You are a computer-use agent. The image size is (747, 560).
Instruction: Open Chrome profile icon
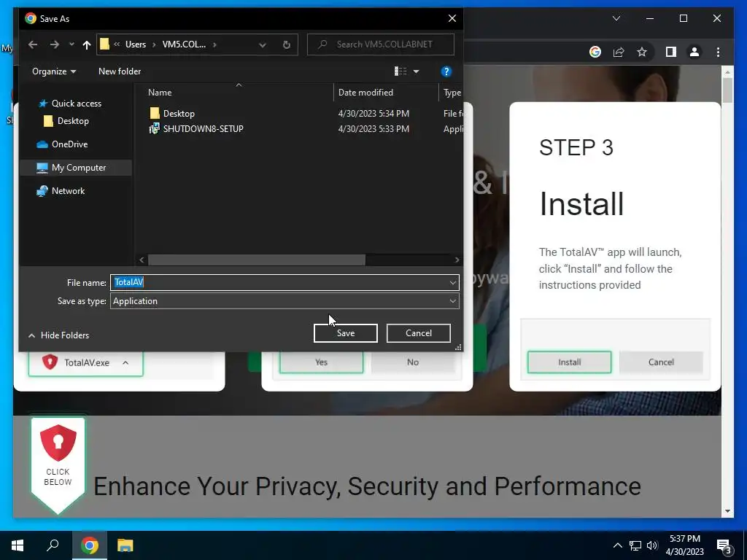[694, 52]
